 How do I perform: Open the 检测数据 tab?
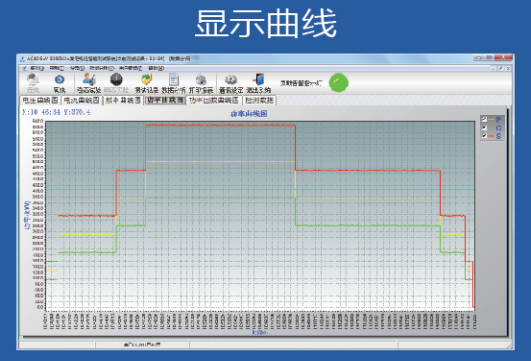point(259,100)
